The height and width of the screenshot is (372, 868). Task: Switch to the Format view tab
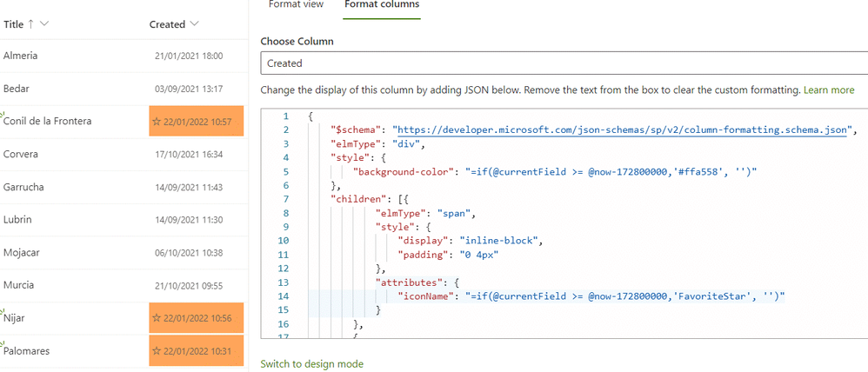click(x=296, y=5)
